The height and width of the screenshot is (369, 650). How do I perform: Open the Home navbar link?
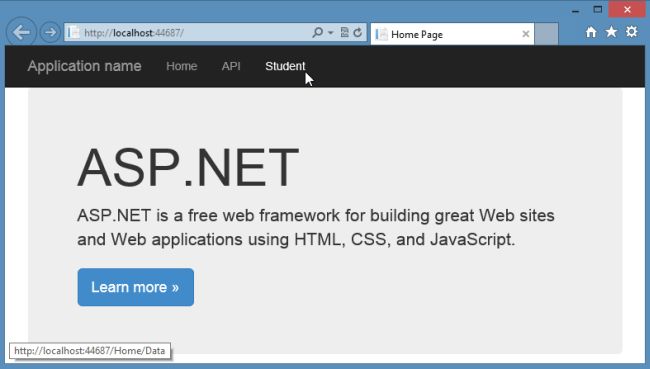tap(182, 66)
